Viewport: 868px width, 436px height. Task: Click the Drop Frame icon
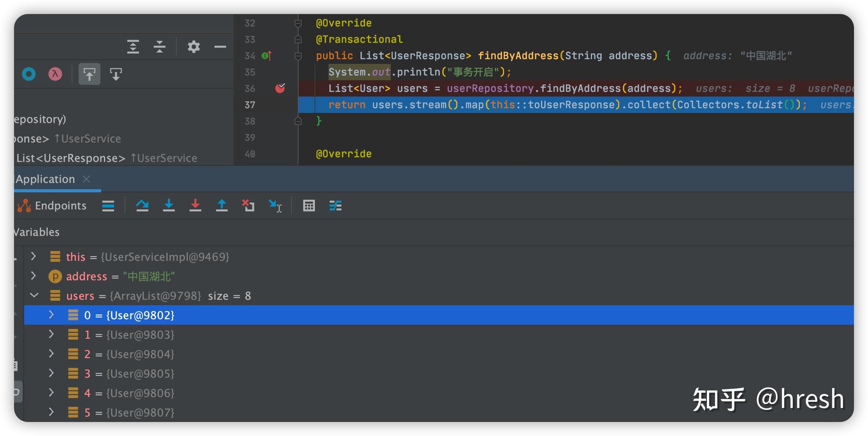tap(248, 205)
